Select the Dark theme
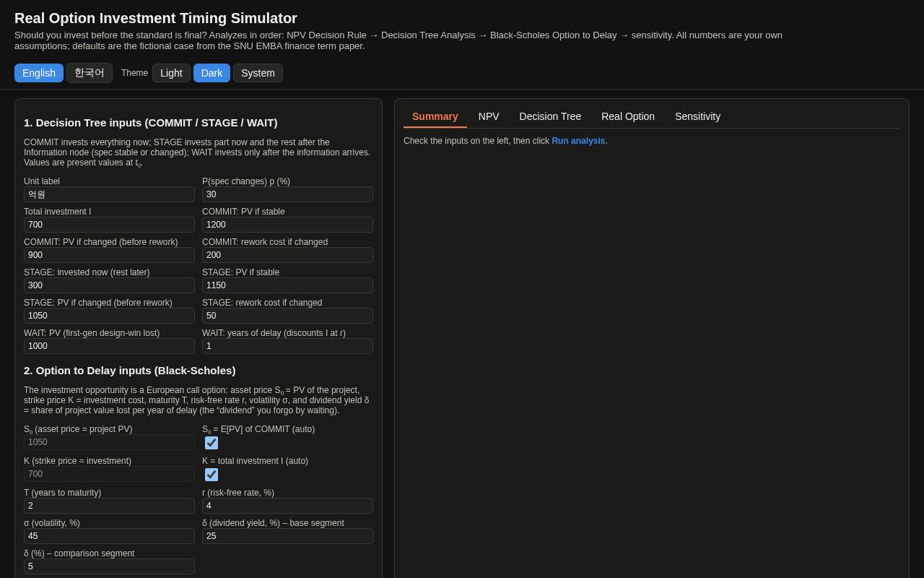924x578 pixels. [212, 73]
